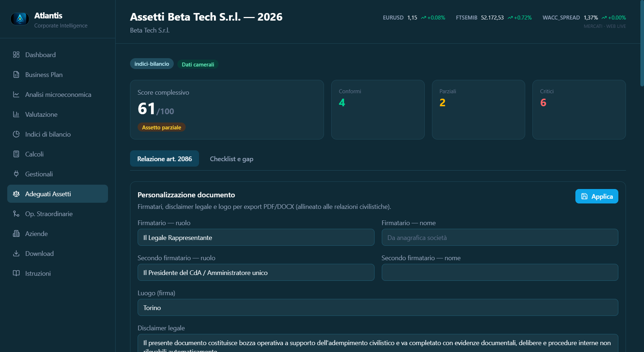Click the Applica button
Viewport: 644px width, 352px height.
tap(597, 196)
